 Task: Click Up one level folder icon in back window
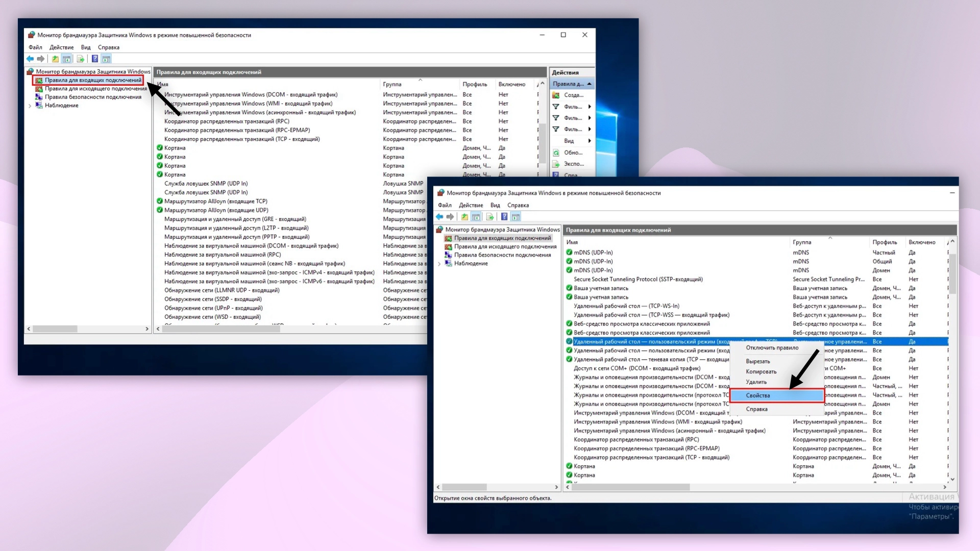tap(55, 59)
